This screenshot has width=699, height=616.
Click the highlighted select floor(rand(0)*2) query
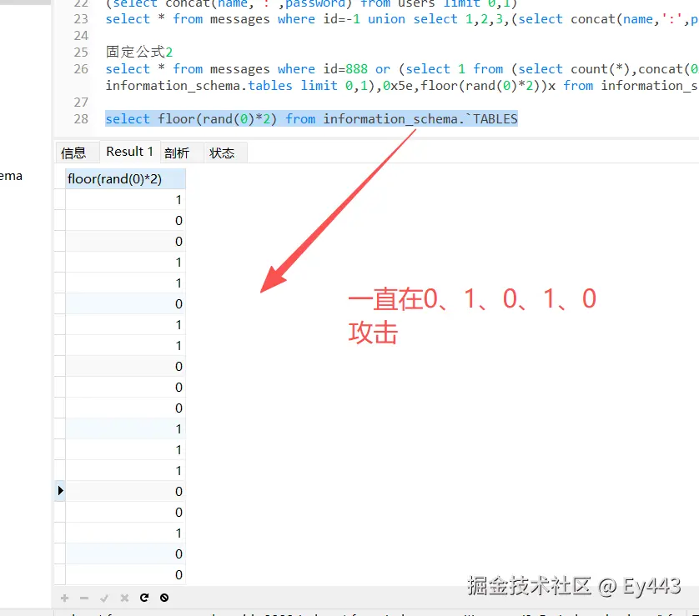(312, 119)
